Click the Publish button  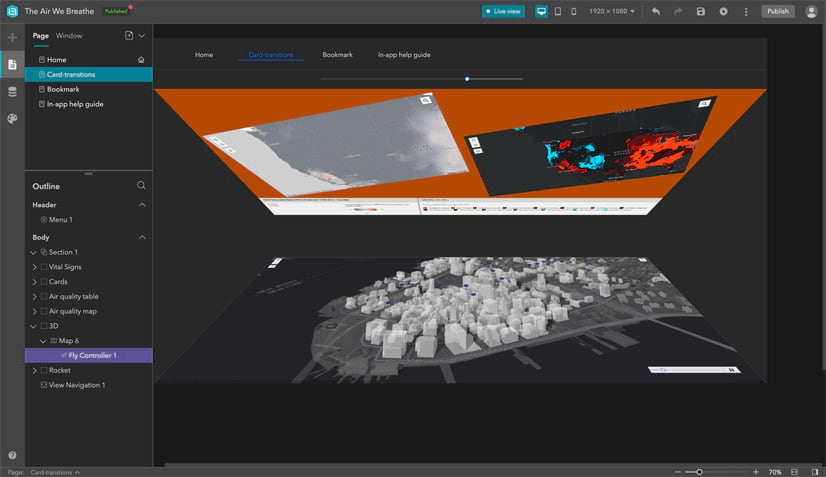[778, 11]
